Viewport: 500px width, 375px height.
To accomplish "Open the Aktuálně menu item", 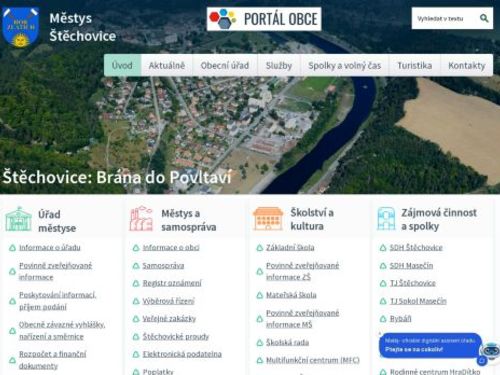I will 167,65.
